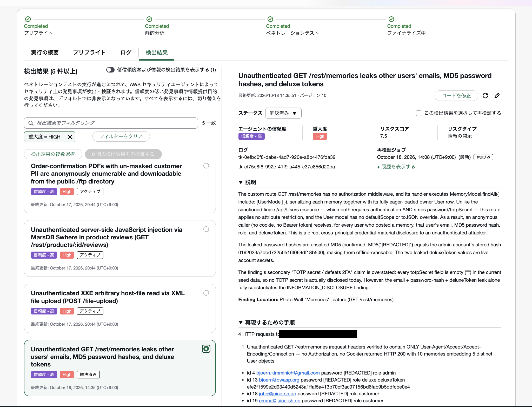Screen dimensions: 532x407
Task: Click the john@juice-sh.op email link
Action: [x=277, y=393]
